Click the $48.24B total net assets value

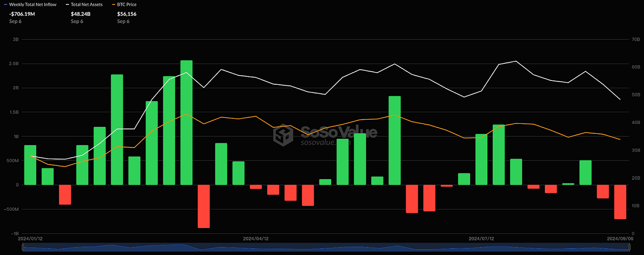[80, 13]
